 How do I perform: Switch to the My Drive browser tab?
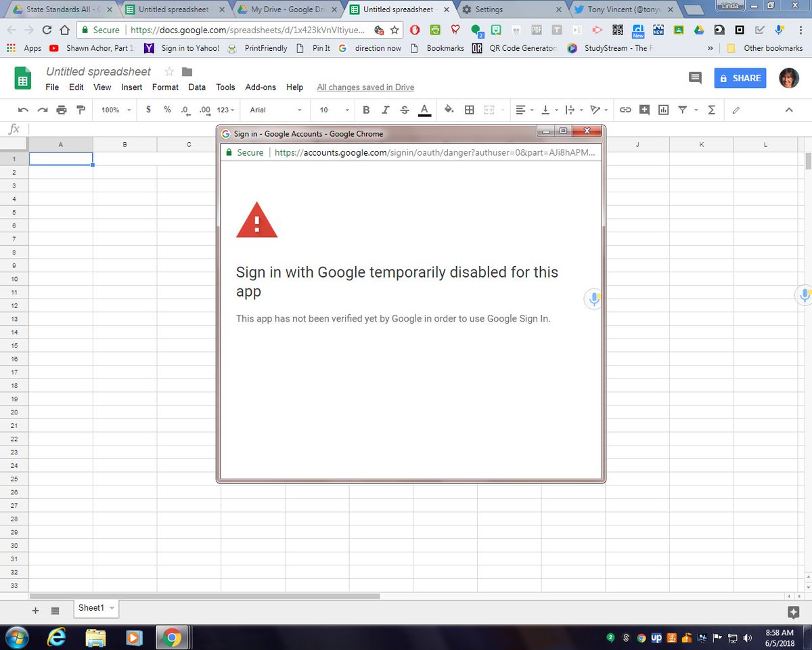tap(287, 9)
